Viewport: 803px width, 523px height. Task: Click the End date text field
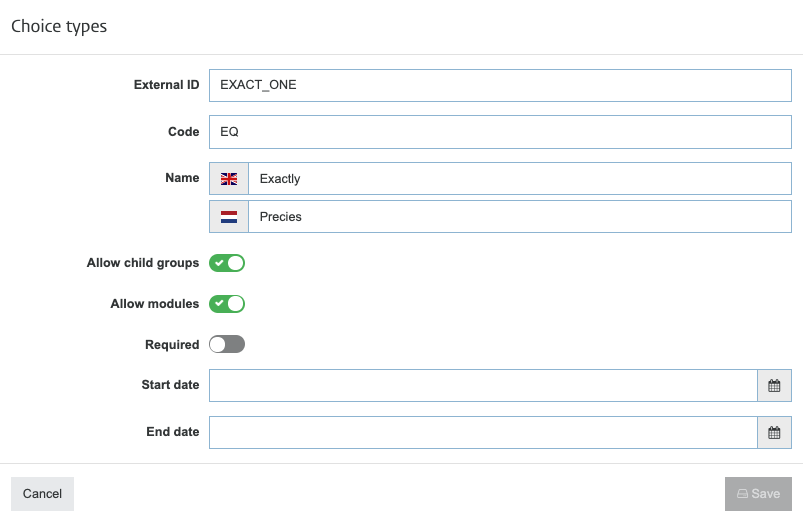point(483,432)
